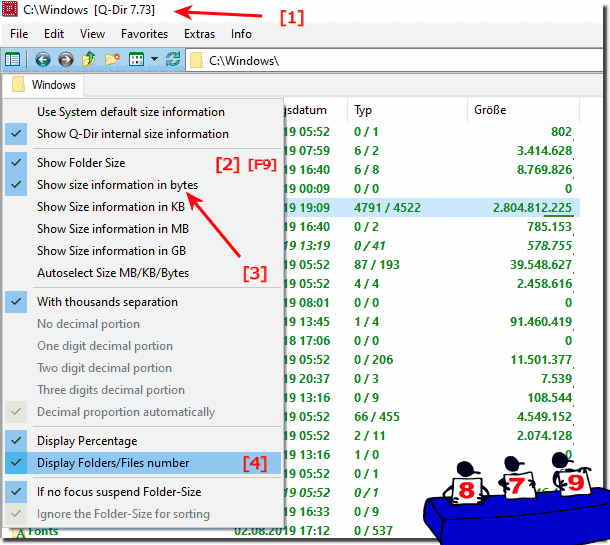610x545 pixels.
Task: Go up one folder level icon
Action: click(89, 60)
